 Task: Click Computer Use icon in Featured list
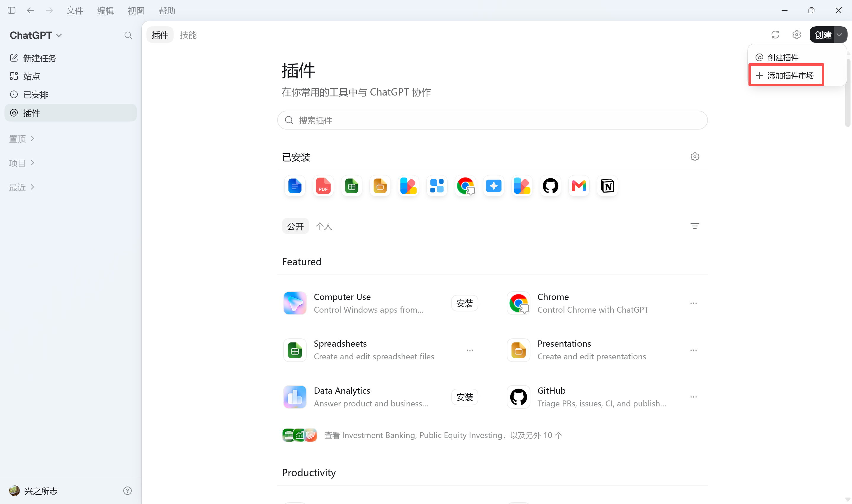pos(295,303)
